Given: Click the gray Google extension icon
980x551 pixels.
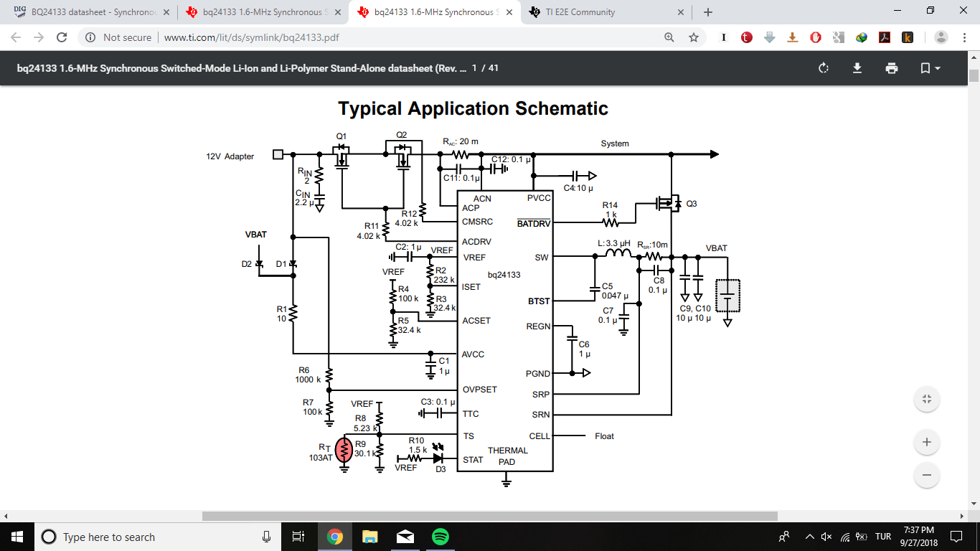Looking at the screenshot, I should click(x=839, y=37).
